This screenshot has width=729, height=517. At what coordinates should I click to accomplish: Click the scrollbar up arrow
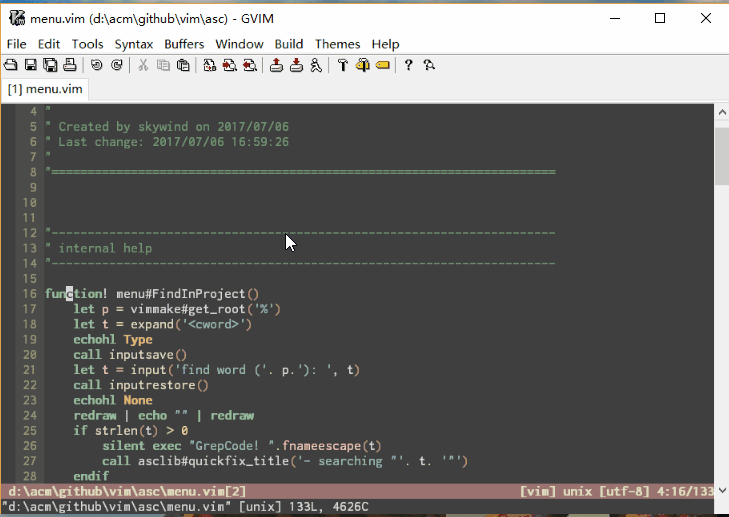point(722,112)
